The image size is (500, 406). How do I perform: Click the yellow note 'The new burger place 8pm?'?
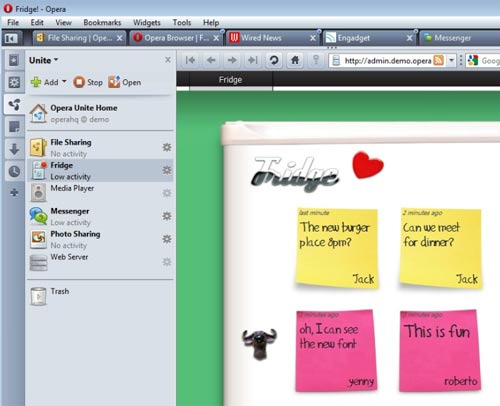click(337, 248)
